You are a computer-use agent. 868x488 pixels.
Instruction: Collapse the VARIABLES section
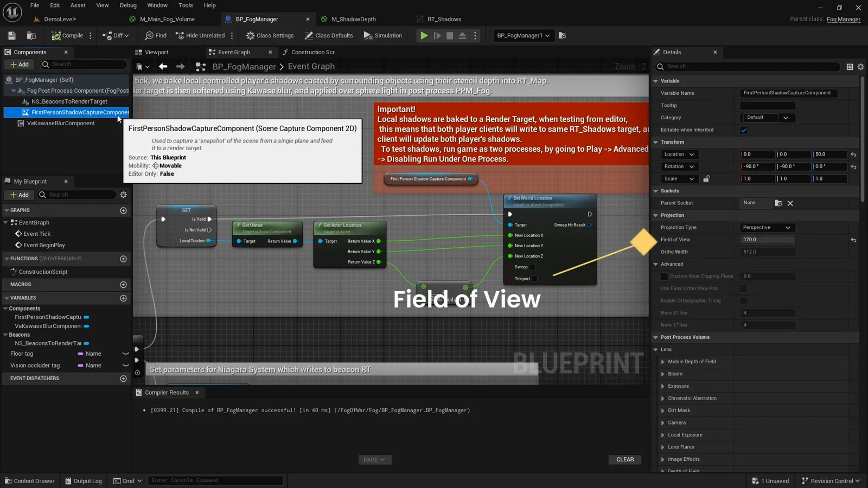[7, 298]
